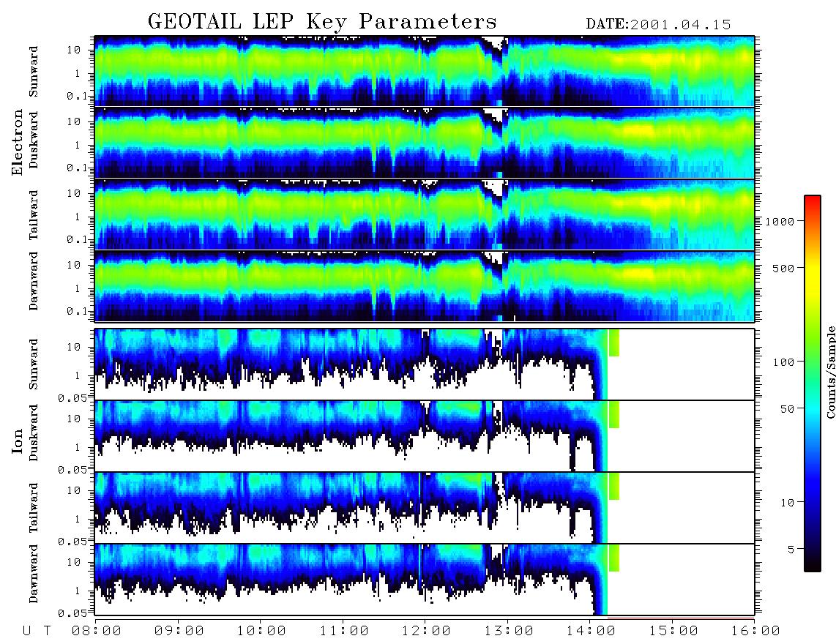
Task: Click the '0.05' tick of Ion Sunward panel
Action: point(72,397)
